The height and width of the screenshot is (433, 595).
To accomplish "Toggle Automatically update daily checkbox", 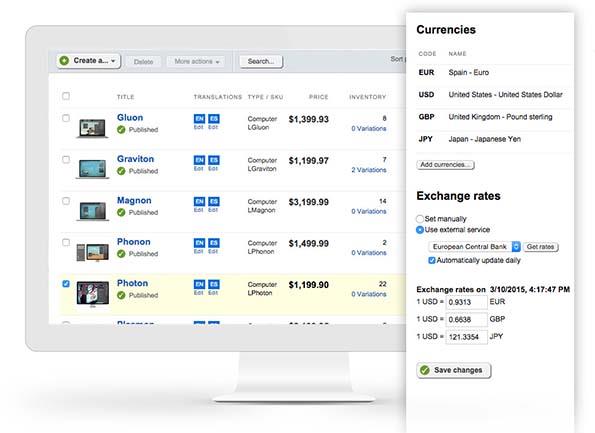I will click(x=431, y=260).
